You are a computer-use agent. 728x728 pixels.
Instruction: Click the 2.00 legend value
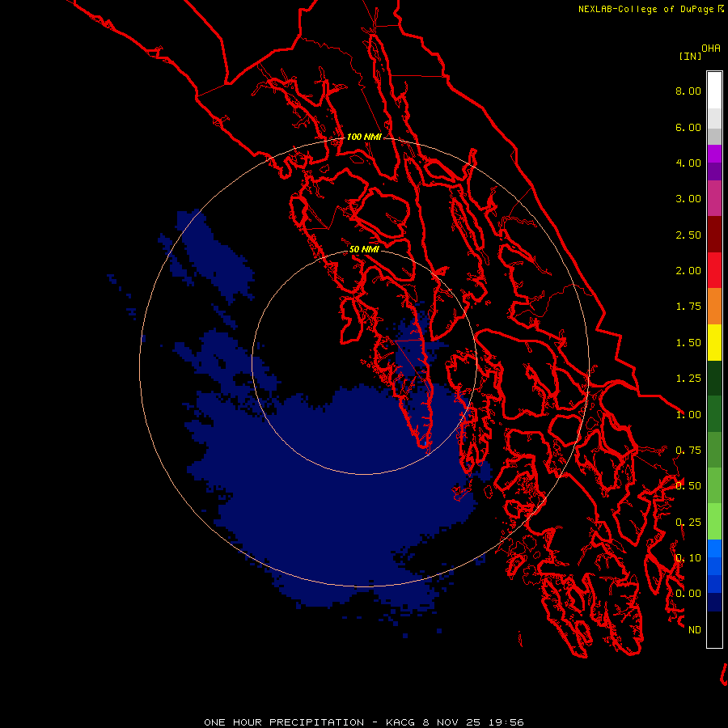[688, 271]
